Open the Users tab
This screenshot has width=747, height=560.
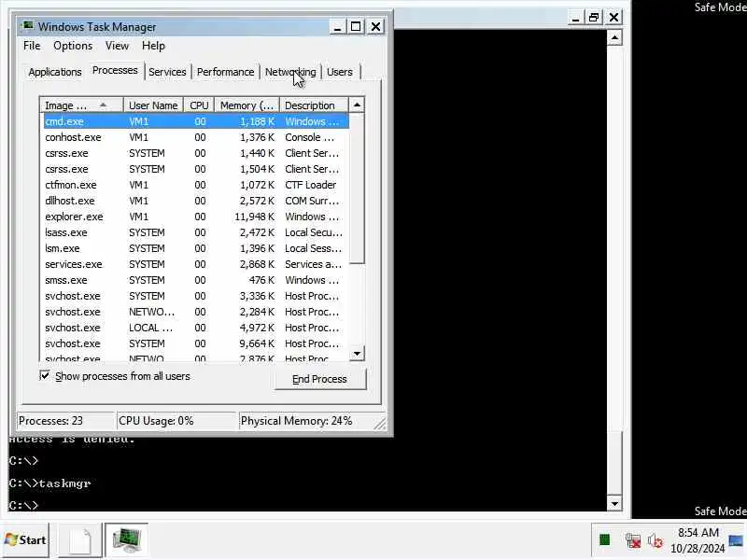pos(340,72)
